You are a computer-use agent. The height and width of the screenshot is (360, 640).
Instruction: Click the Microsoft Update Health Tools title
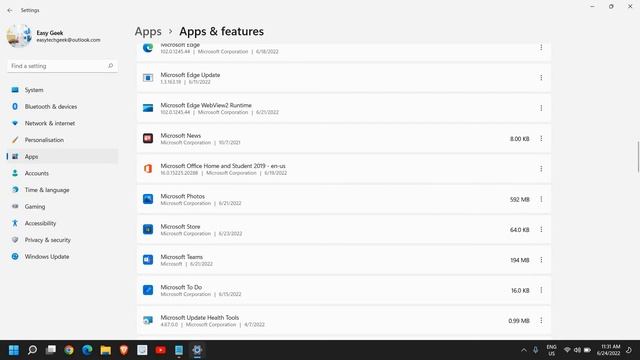coord(200,318)
